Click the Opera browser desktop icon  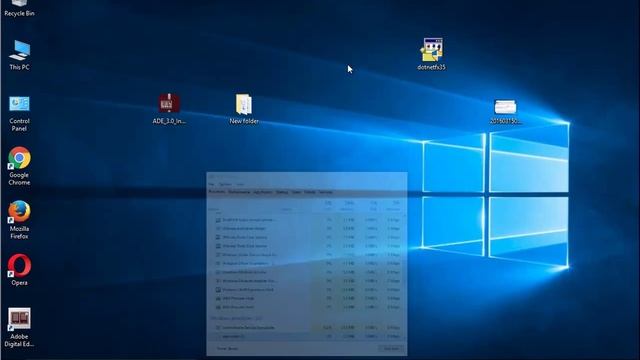19,269
